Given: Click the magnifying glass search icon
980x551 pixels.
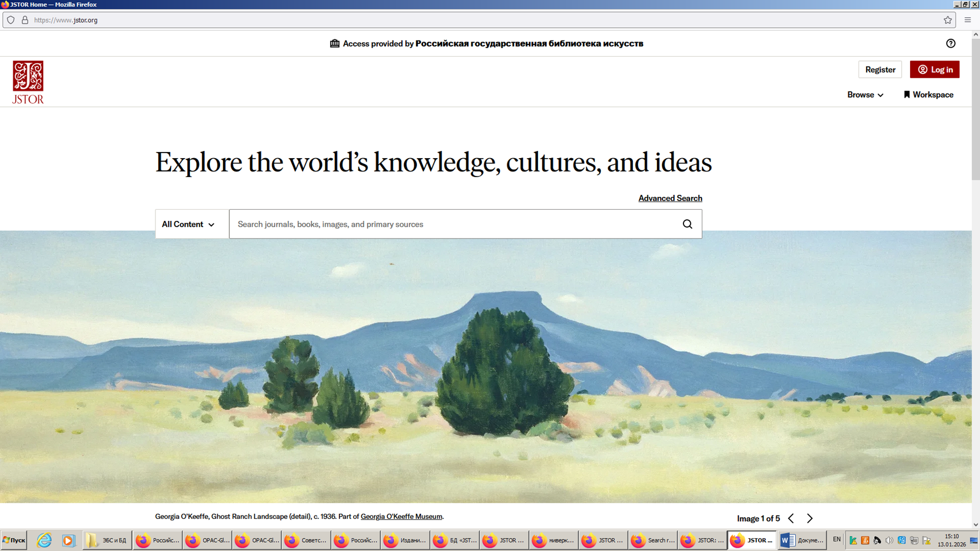Looking at the screenshot, I should [687, 224].
